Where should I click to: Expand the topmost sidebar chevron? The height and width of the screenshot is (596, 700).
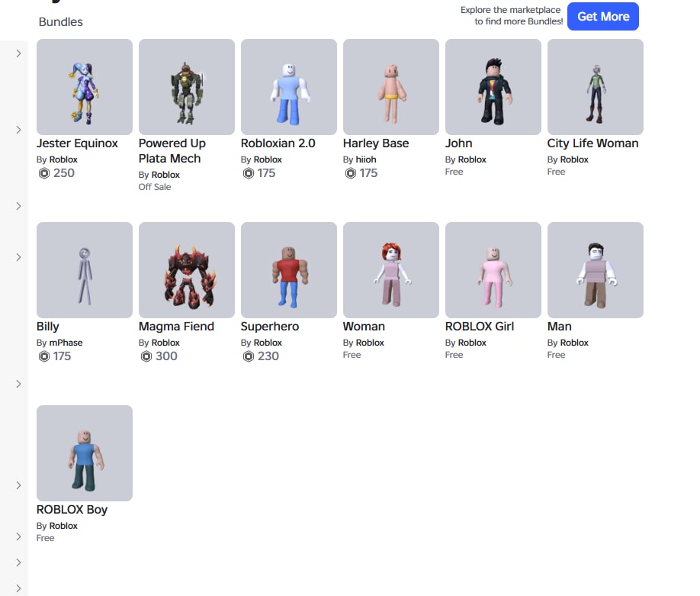pos(18,53)
